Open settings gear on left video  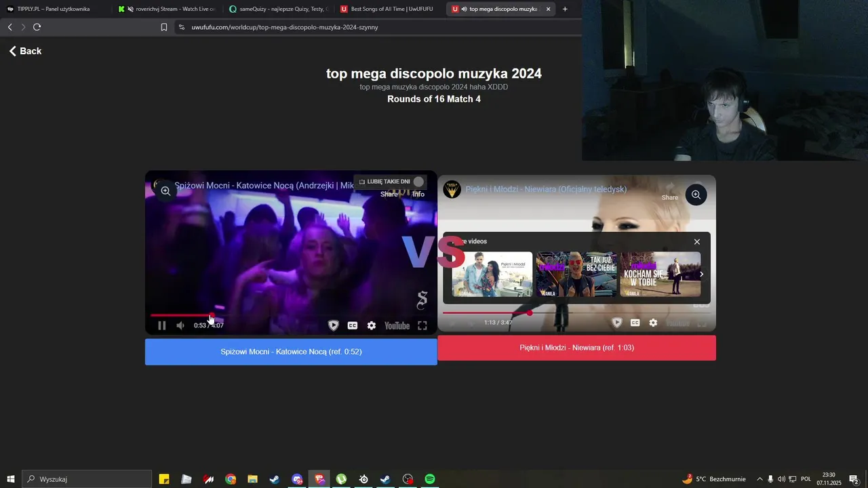click(x=372, y=325)
